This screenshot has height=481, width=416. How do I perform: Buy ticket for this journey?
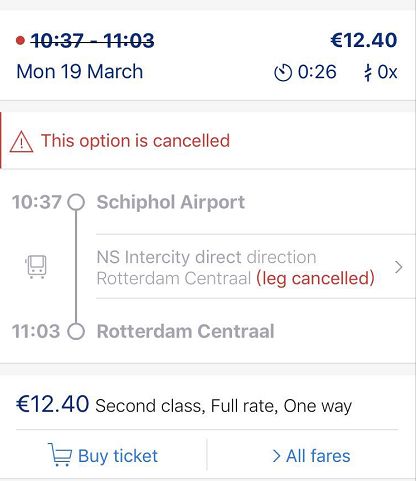(103, 455)
